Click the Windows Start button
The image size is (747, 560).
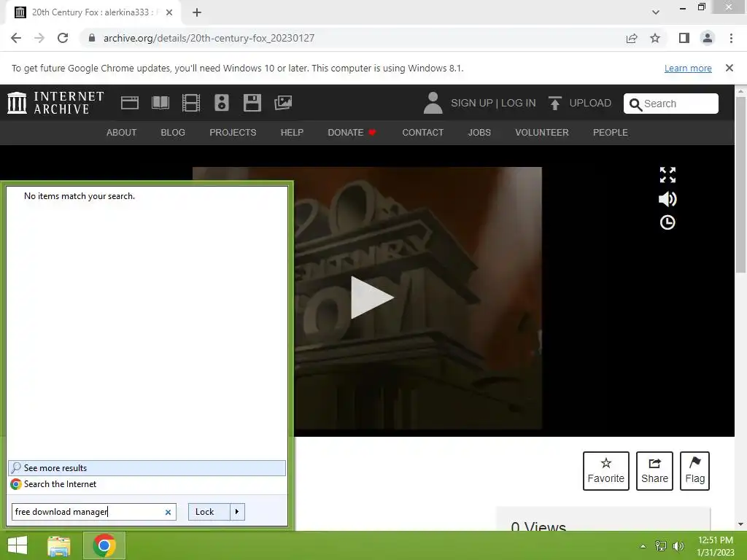(x=18, y=545)
